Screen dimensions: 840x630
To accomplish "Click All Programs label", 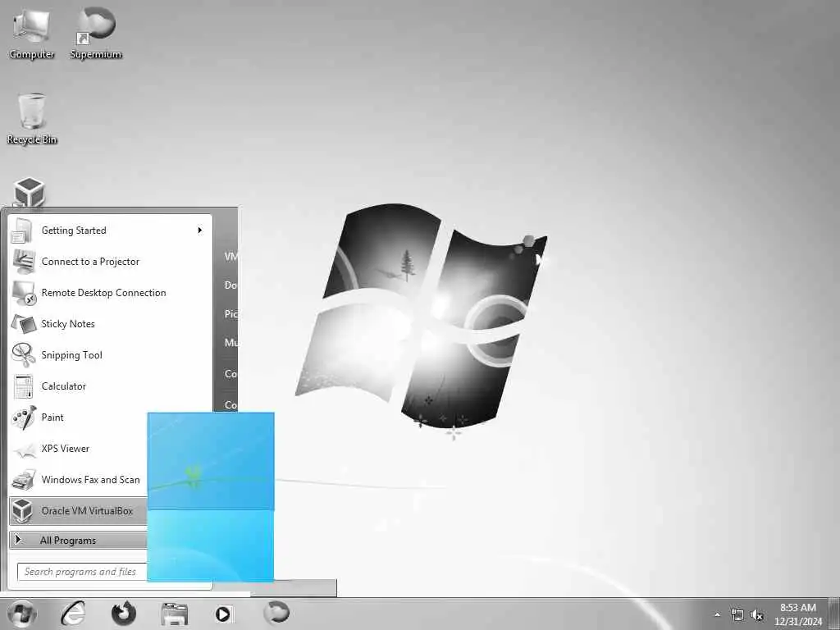I will [68, 541].
